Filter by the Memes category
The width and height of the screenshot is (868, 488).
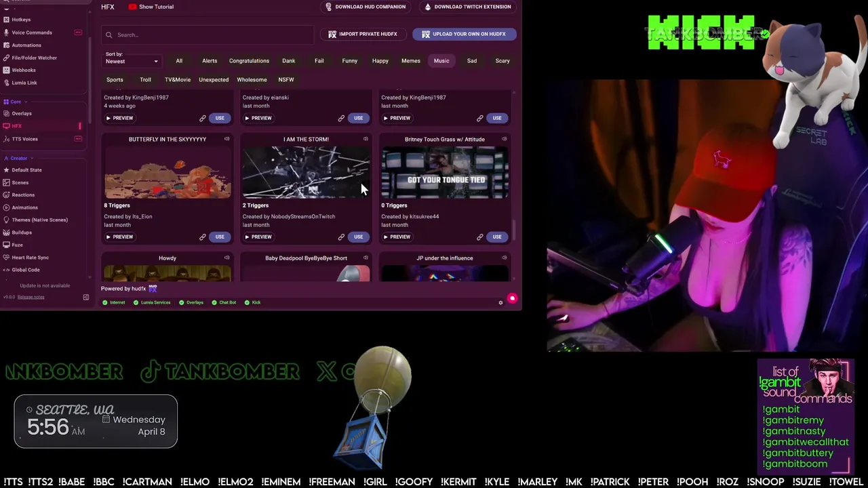[411, 61]
